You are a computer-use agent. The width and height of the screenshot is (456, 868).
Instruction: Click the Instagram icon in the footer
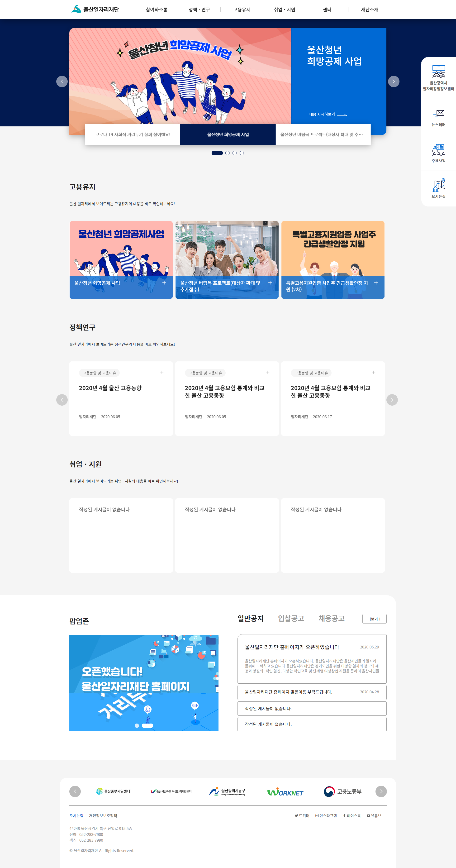pos(317,816)
